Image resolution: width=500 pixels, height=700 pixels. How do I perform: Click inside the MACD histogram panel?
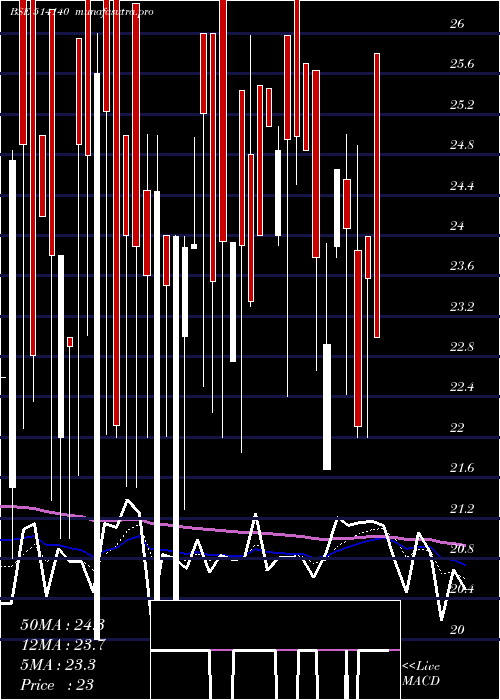click(x=275, y=650)
